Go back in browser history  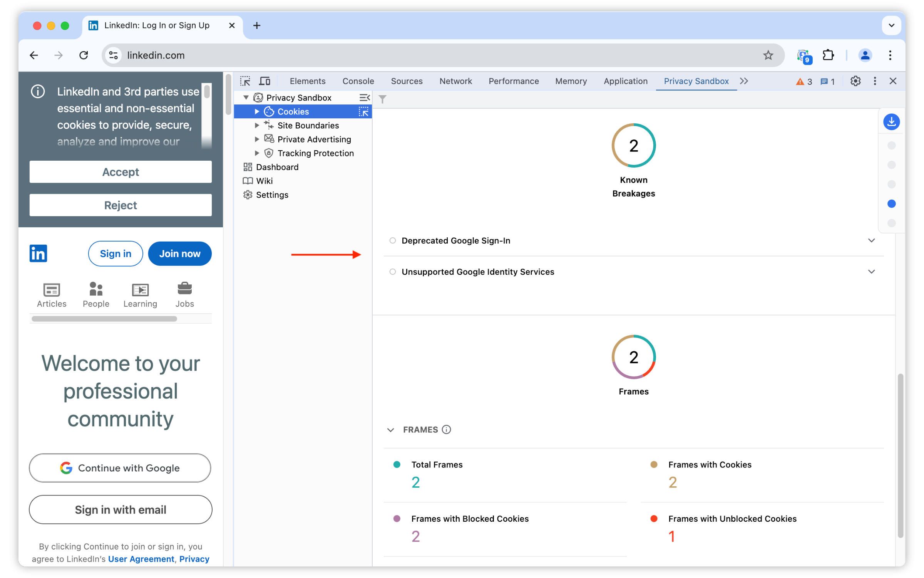pos(34,55)
